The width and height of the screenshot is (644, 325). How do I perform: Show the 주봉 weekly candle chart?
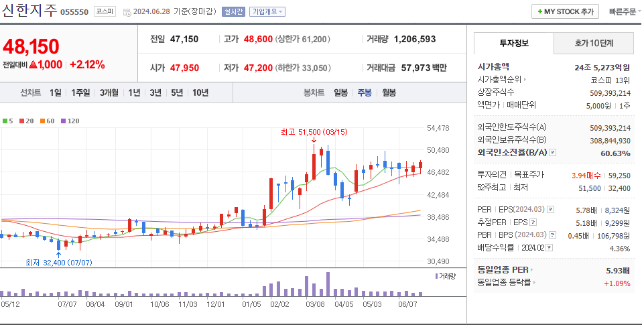coord(365,93)
